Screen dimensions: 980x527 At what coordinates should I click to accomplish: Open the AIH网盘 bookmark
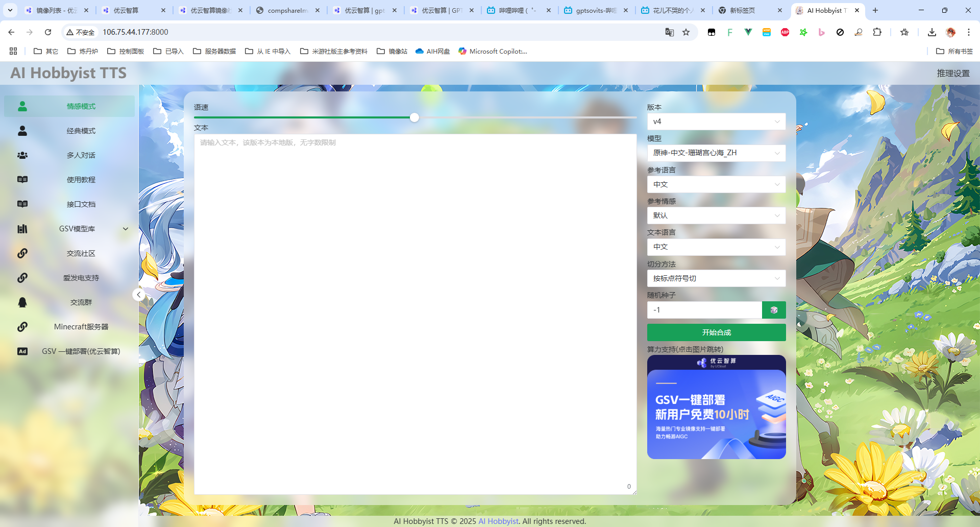coord(432,51)
